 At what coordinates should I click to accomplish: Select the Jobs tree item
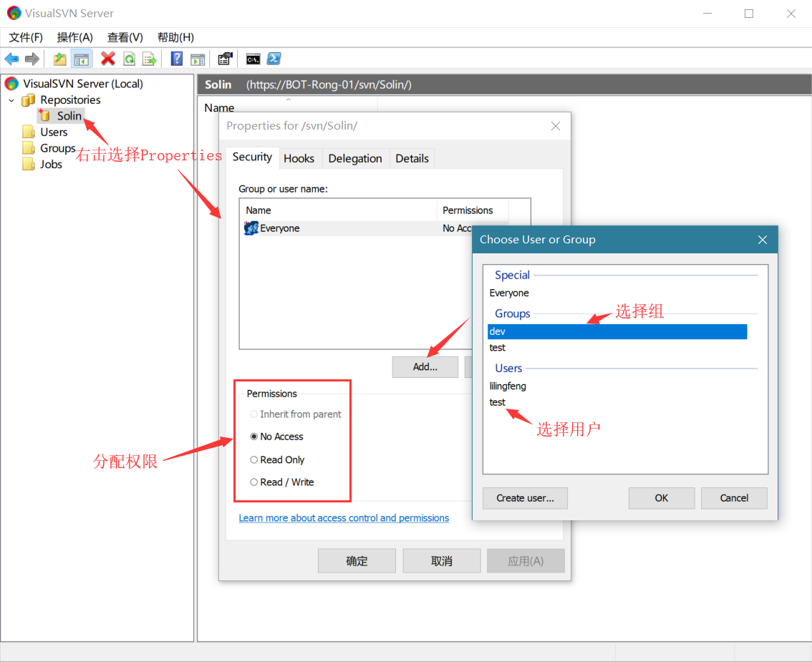pos(52,164)
